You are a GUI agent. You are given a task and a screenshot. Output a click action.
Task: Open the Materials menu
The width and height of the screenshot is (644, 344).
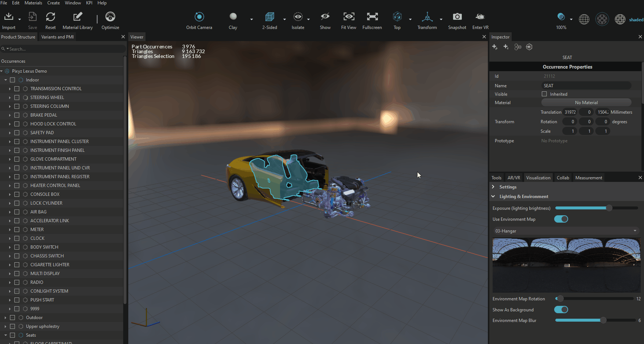point(33,3)
